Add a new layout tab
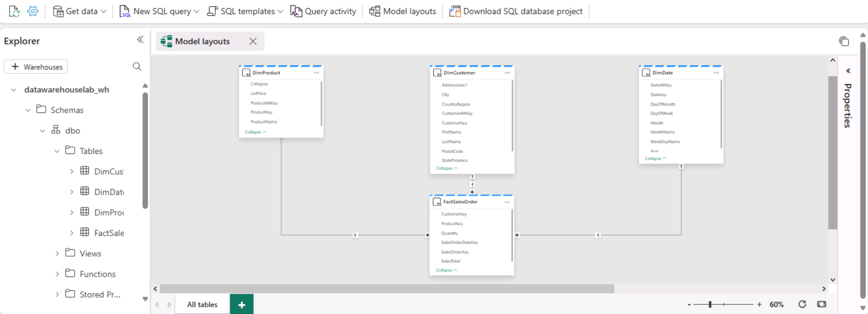The width and height of the screenshot is (868, 314). 242,304
